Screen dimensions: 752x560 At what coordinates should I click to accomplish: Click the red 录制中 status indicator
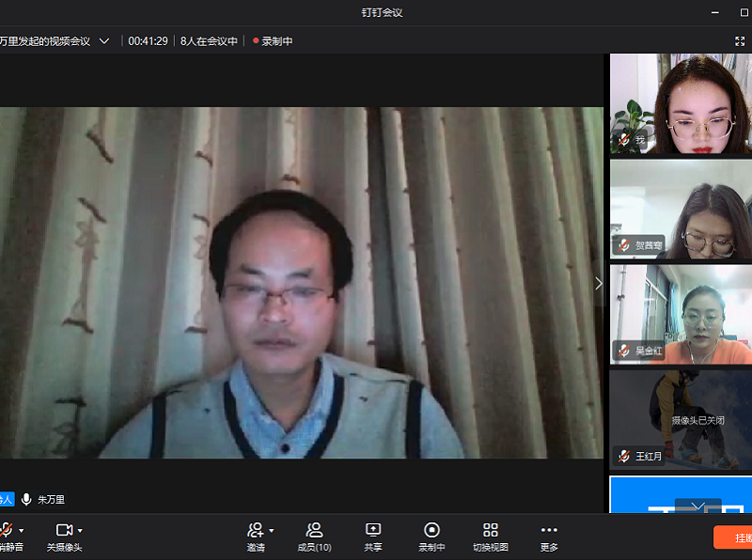click(x=273, y=41)
